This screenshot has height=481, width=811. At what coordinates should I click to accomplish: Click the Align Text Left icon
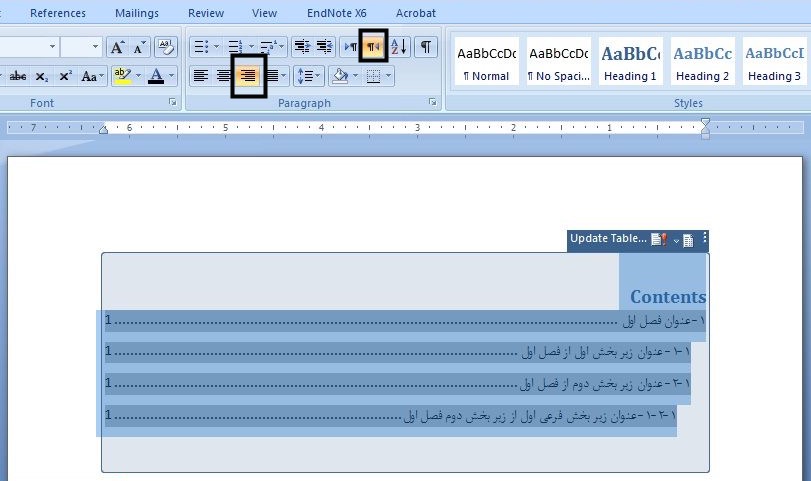tap(201, 76)
